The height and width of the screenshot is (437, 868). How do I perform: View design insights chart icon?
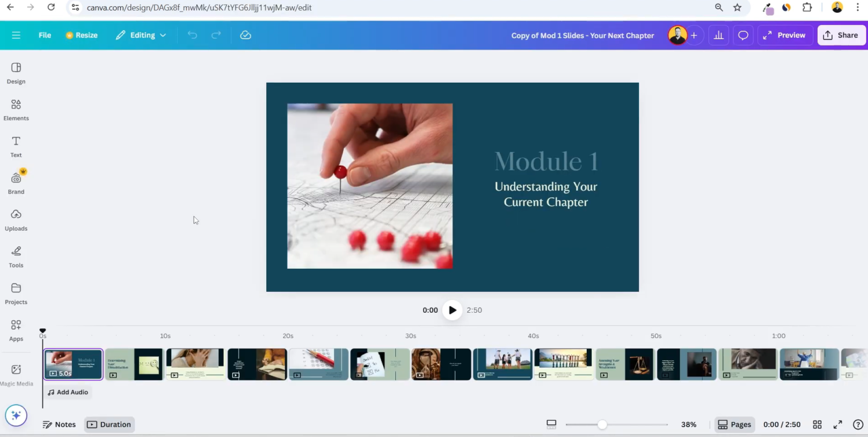(x=719, y=35)
